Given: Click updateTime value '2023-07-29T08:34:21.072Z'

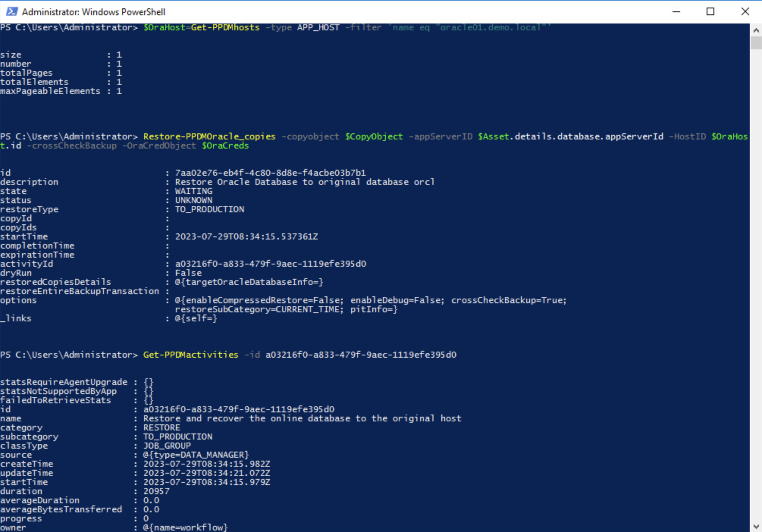Looking at the screenshot, I should (207, 473).
